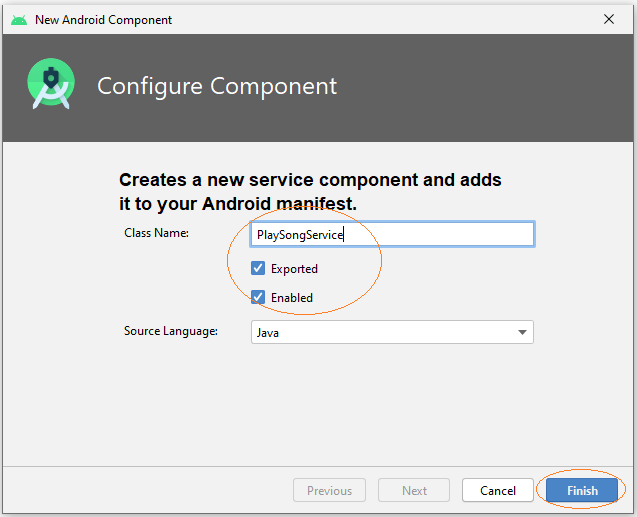The height and width of the screenshot is (517, 637).
Task: Click the "Exported" checkbox label text
Action: point(294,269)
